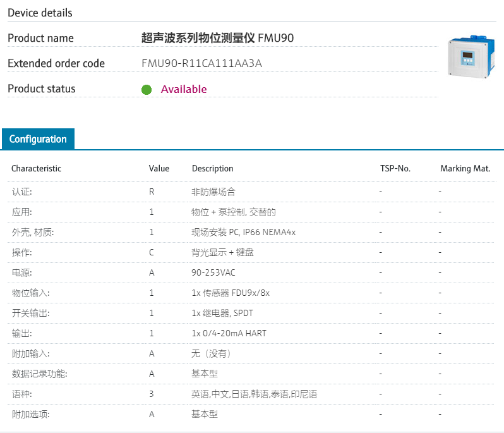Screen dimensions: 504x433
Task: Select the extended order code FMU90-R11CA111AA3A
Action: coord(201,64)
